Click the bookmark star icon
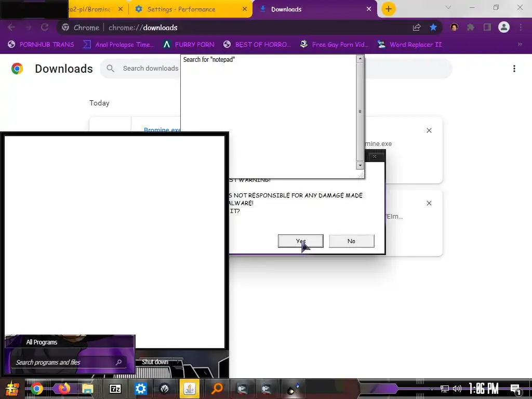The image size is (532, 399). point(433,28)
